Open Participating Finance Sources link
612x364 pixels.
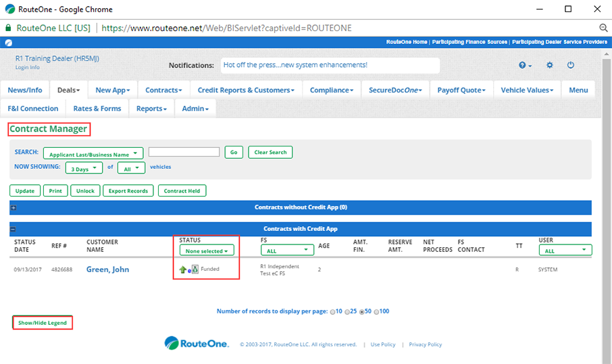tap(469, 42)
